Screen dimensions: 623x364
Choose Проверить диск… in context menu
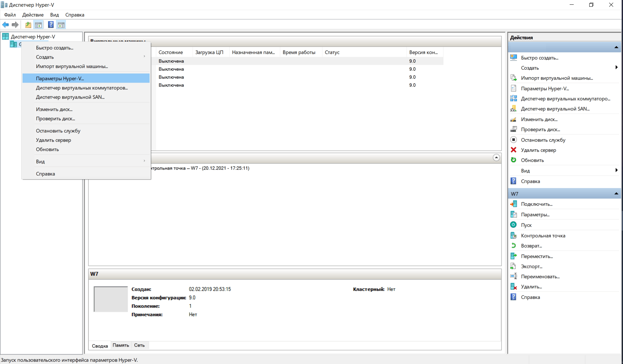[86, 119]
